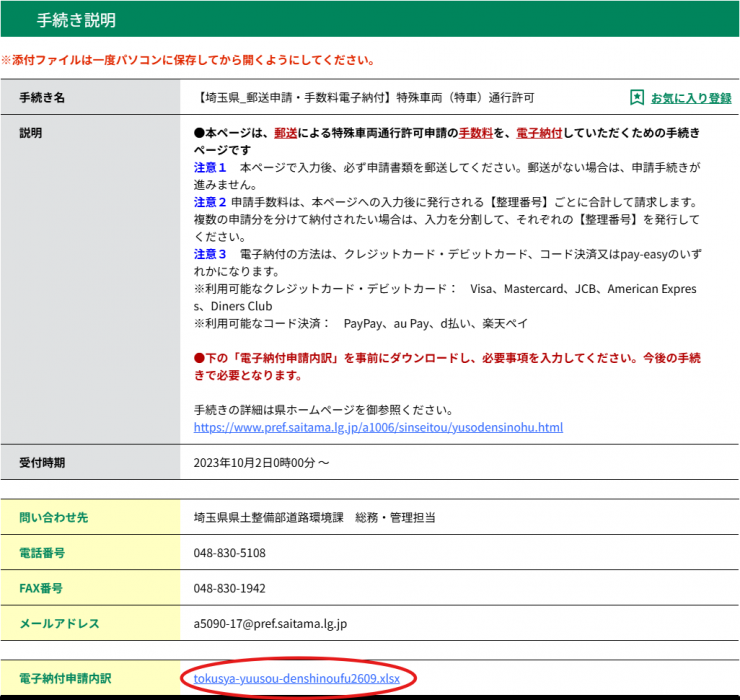Screen dimensions: 740x700
Task: Click the email address a5090-17@pref.saitama.lg.jp
Action: click(270, 624)
